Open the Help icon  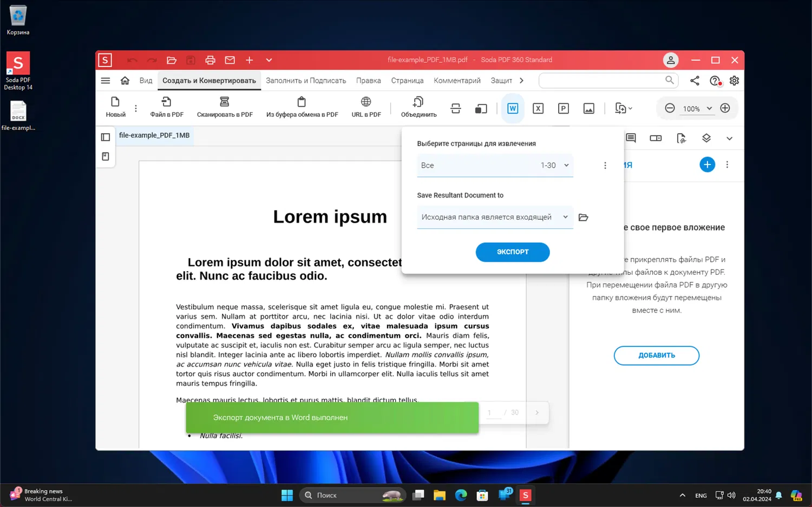click(x=715, y=81)
